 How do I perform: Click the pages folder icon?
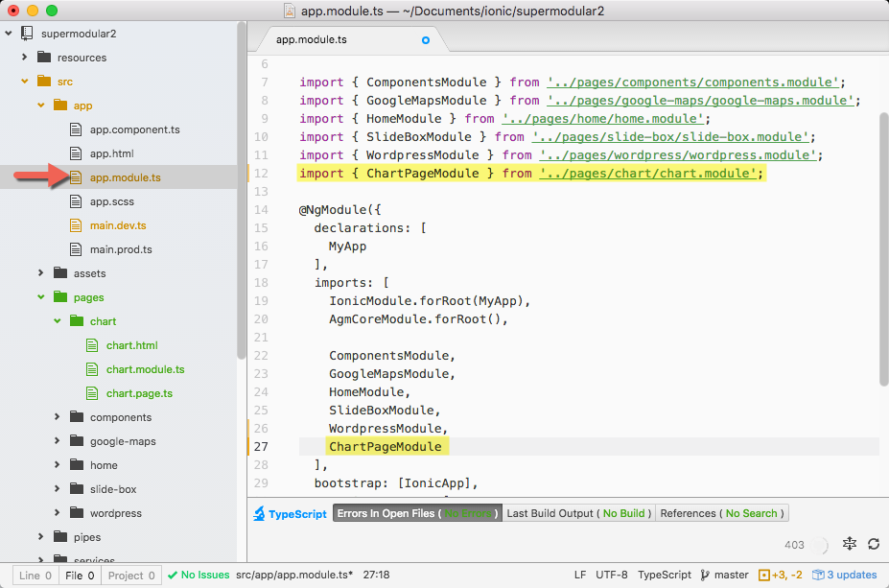click(x=60, y=296)
